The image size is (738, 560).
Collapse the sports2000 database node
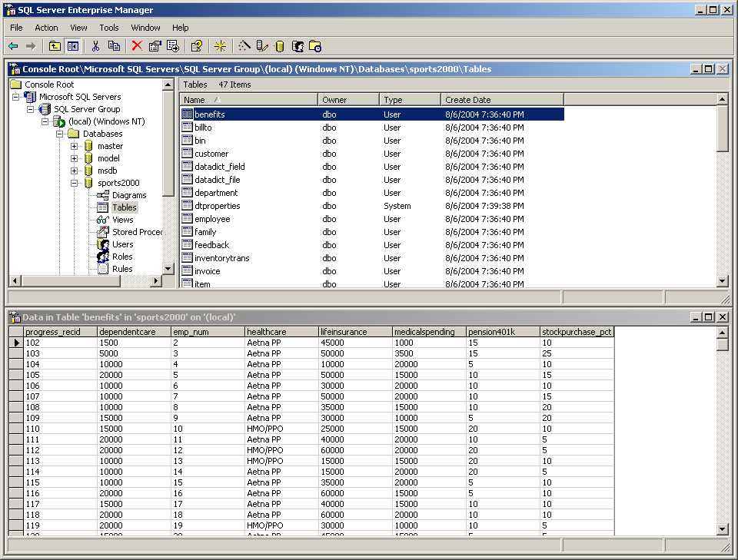point(75,183)
